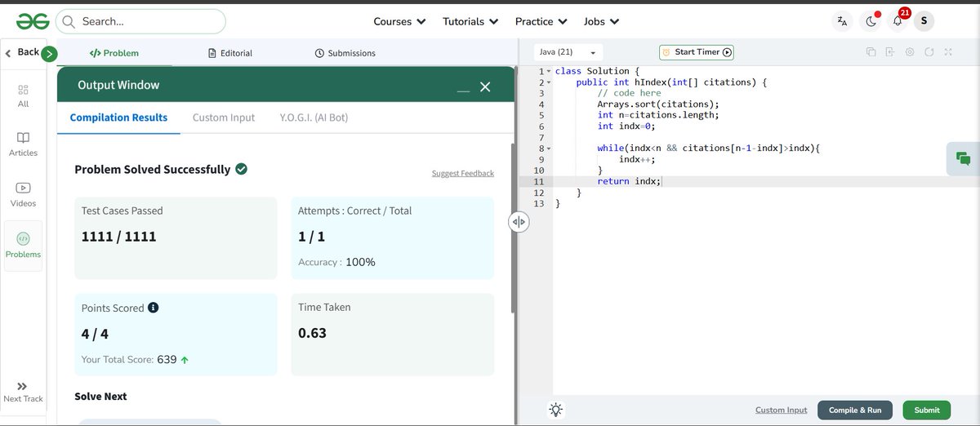Image resolution: width=980 pixels, height=426 pixels.
Task: Open the Practice dropdown menu
Action: pyautogui.click(x=541, y=21)
